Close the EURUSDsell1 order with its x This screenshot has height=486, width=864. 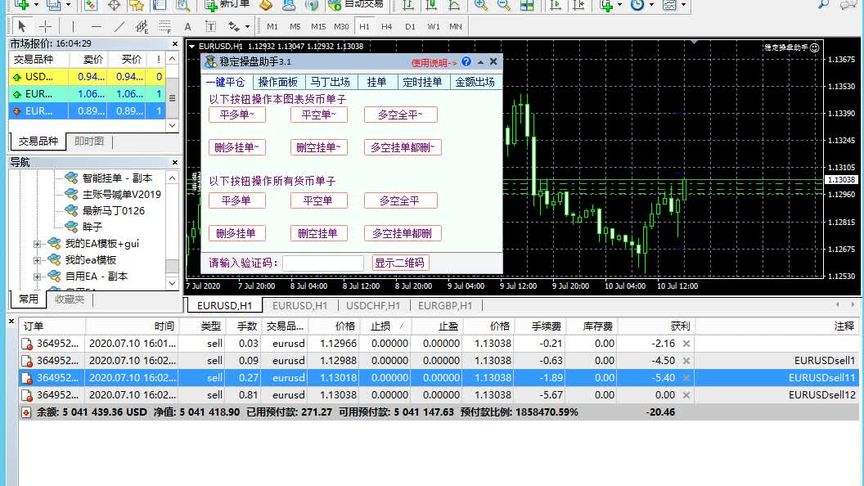[x=687, y=360]
